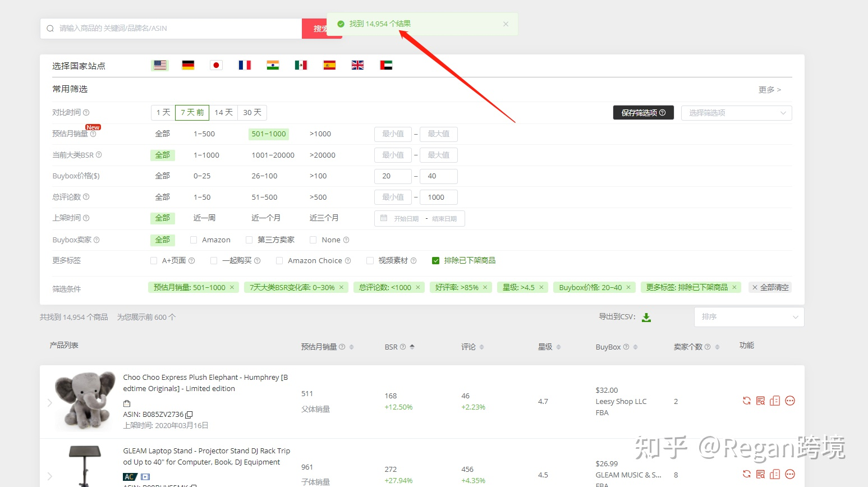This screenshot has height=487, width=868.
Task: Open the keyword lookup icon for Choo Choo Express
Action: pyautogui.click(x=760, y=401)
